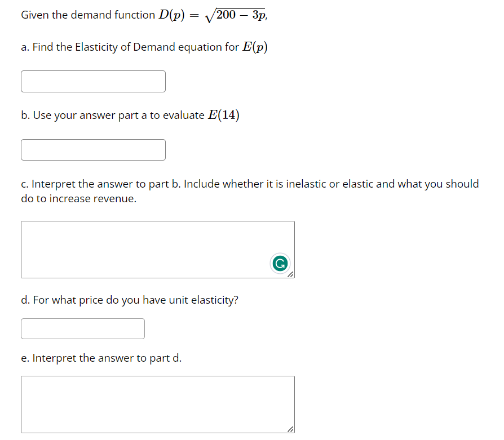Image resolution: width=504 pixels, height=440 pixels.
Task: Click the answer field for part a
Action: tap(93, 81)
